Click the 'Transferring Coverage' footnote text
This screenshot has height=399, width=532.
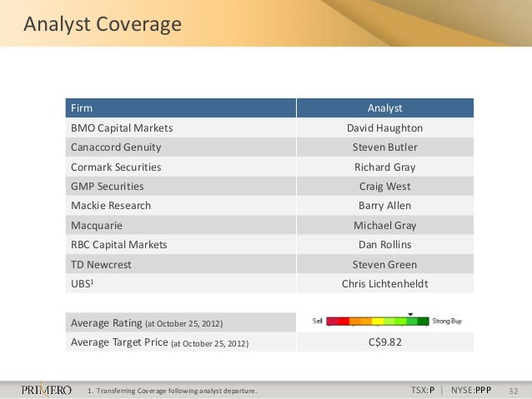tap(173, 391)
